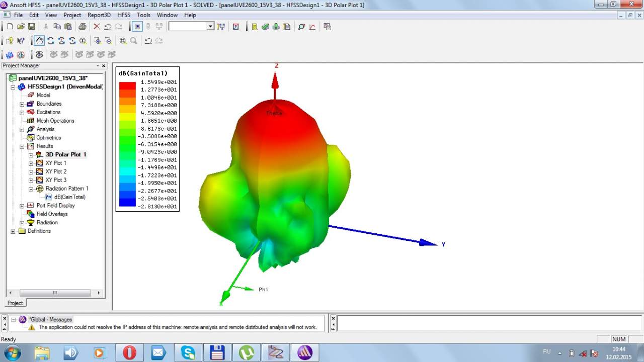
Task: Select XY Plot 2 in project tree
Action: click(x=56, y=171)
